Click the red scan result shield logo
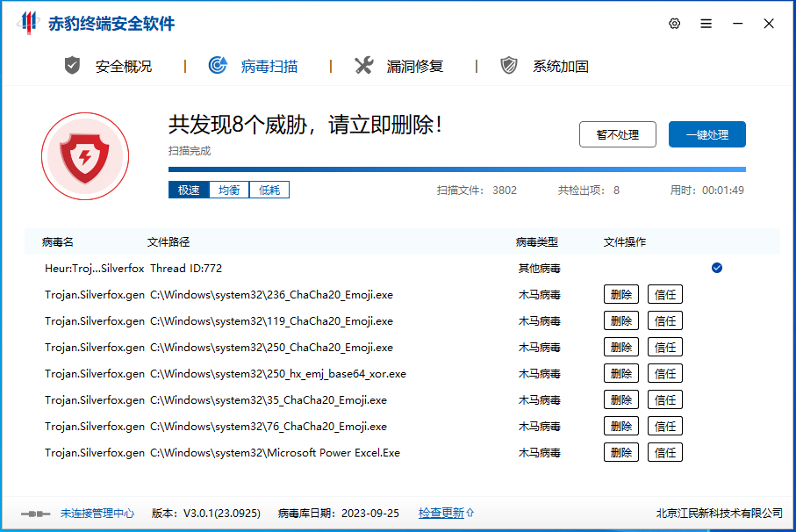The width and height of the screenshot is (796, 532). pyautogui.click(x=85, y=155)
